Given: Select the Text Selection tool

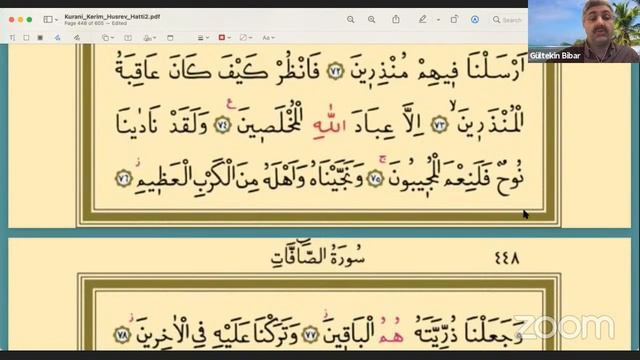Looking at the screenshot, I should click(x=12, y=38).
